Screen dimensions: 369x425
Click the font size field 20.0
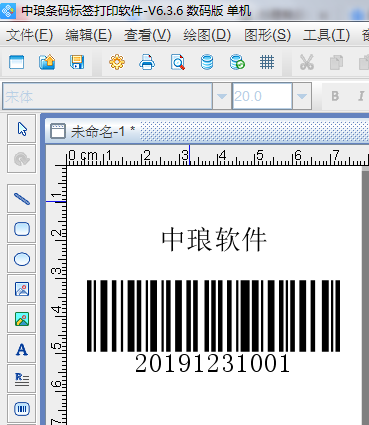(262, 96)
